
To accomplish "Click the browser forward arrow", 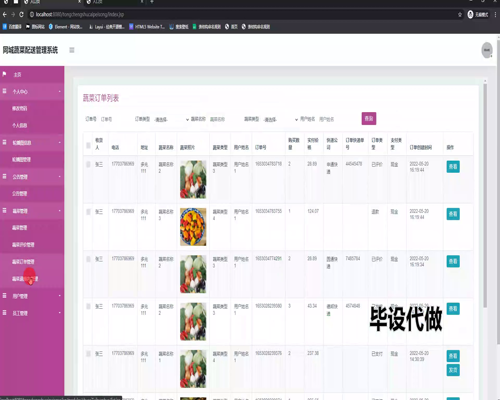I will click(13, 14).
